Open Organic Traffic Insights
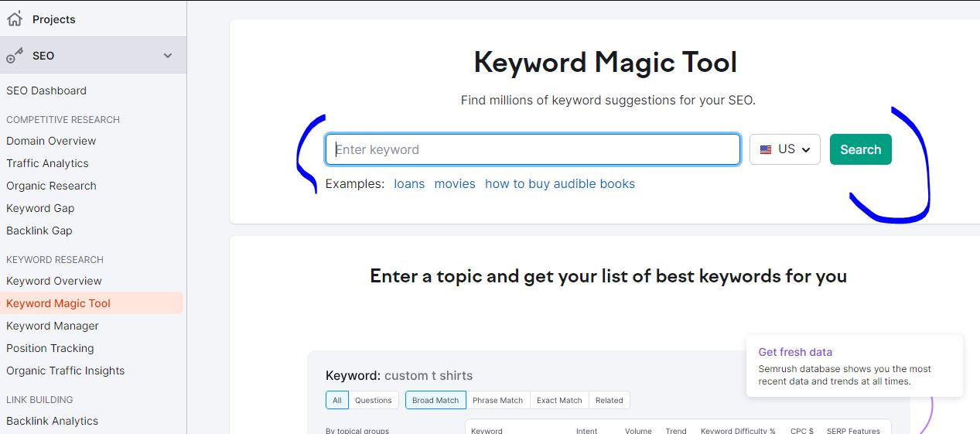This screenshot has width=980, height=434. pos(66,371)
